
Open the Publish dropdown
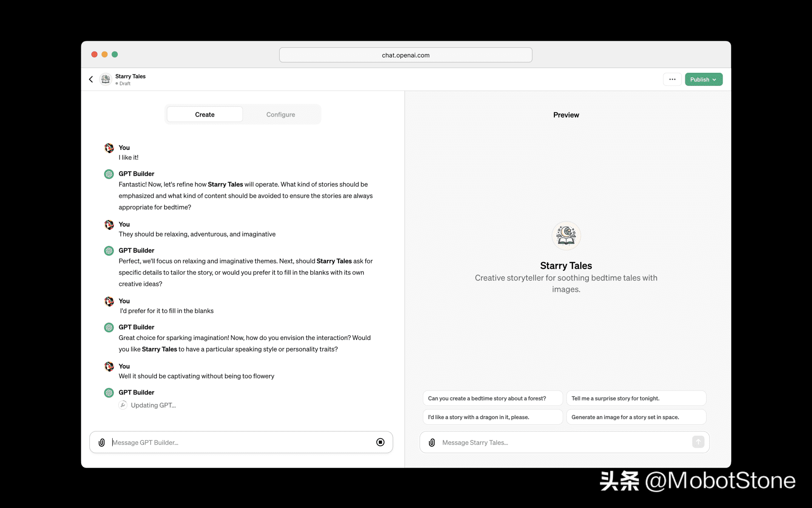pos(703,79)
